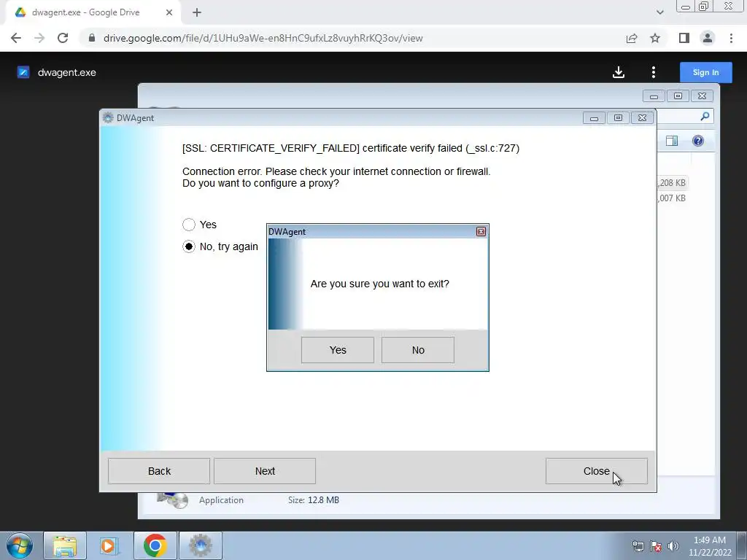
Task: Toggle preview pane in background Explorer window
Action: pyautogui.click(x=672, y=141)
